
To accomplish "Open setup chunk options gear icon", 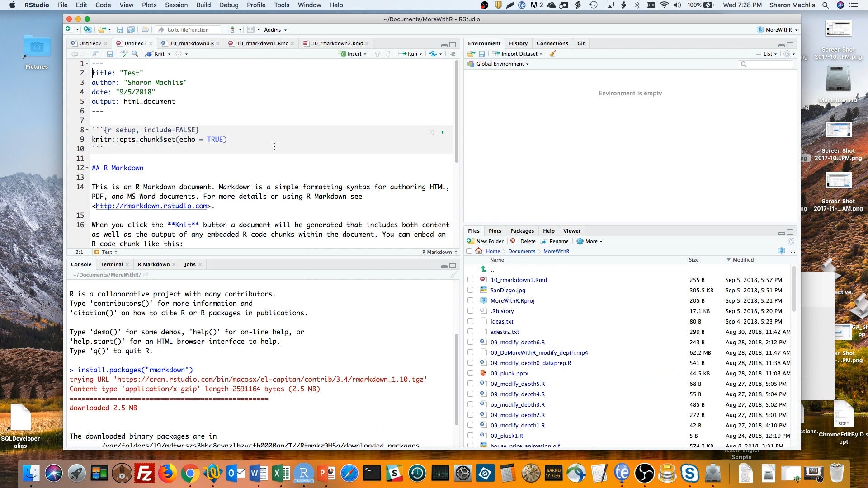I will click(x=431, y=132).
